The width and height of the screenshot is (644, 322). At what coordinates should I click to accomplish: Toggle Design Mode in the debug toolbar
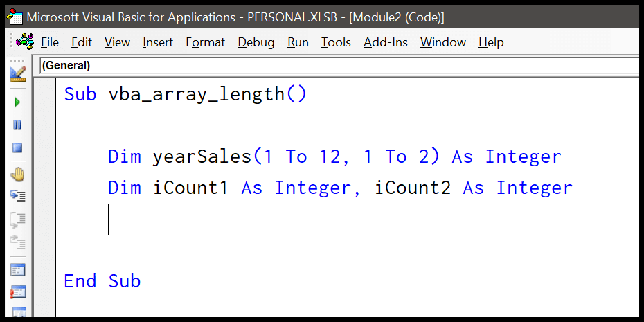point(18,74)
